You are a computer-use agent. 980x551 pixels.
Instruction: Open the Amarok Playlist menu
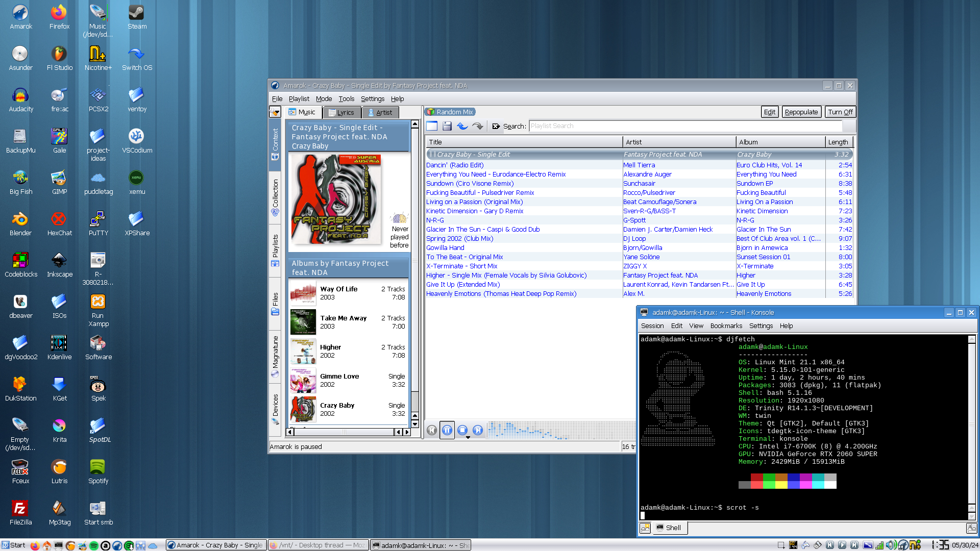(299, 98)
